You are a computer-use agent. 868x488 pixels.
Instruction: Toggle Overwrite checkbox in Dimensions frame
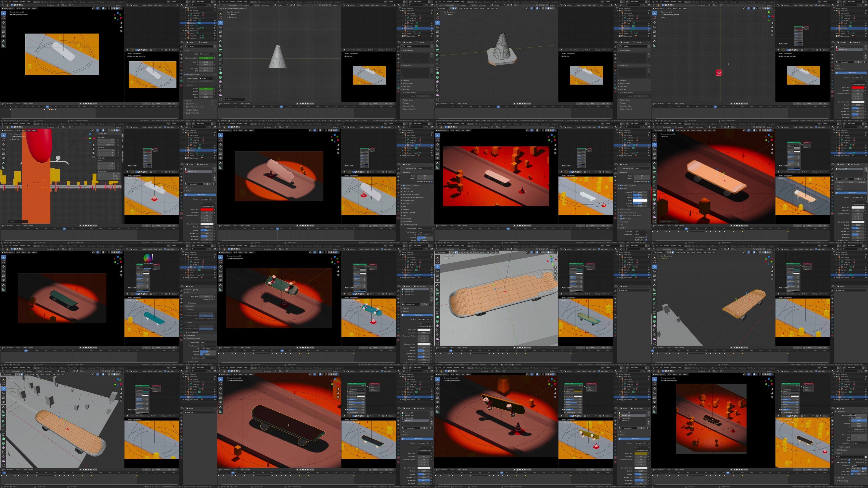pos(850,460)
